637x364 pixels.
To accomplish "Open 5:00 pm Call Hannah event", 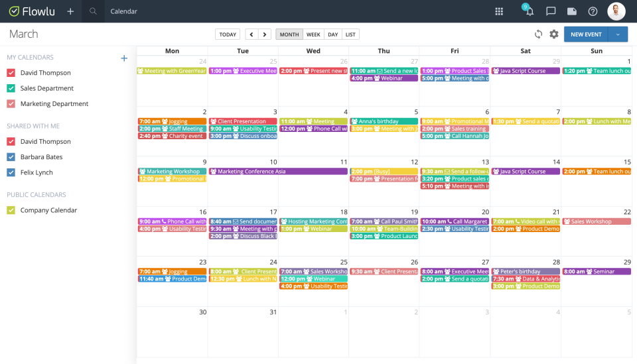I will tap(455, 135).
